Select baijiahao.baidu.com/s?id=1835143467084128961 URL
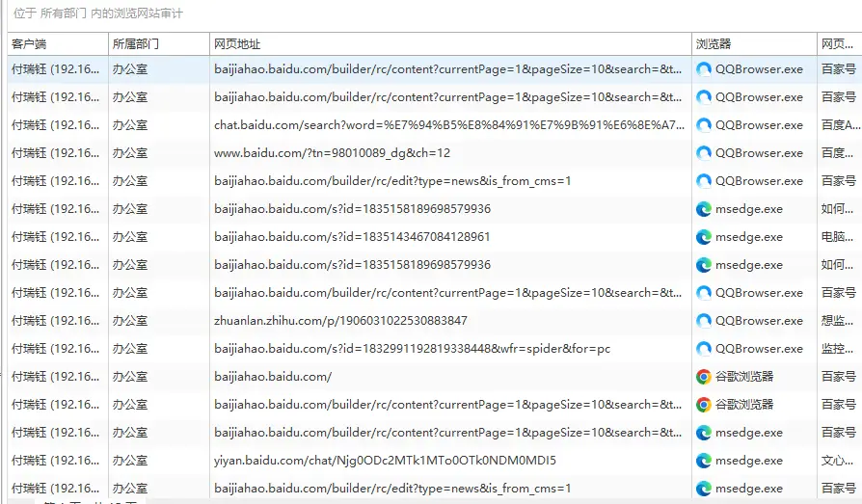This screenshot has width=862, height=504. tap(352, 237)
